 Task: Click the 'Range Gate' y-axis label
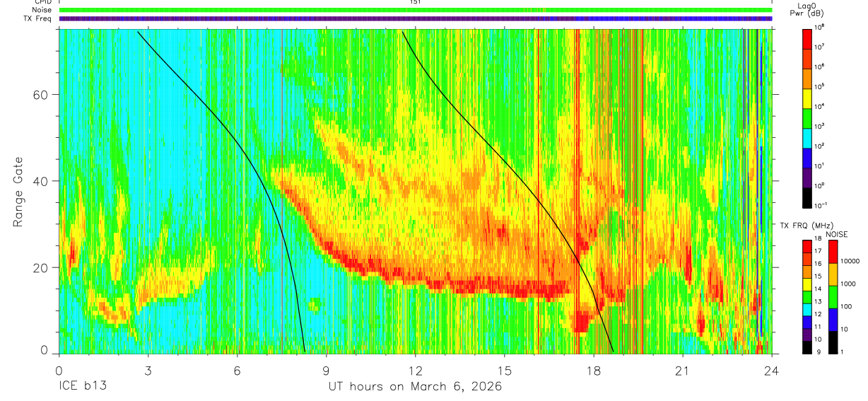[x=18, y=192]
